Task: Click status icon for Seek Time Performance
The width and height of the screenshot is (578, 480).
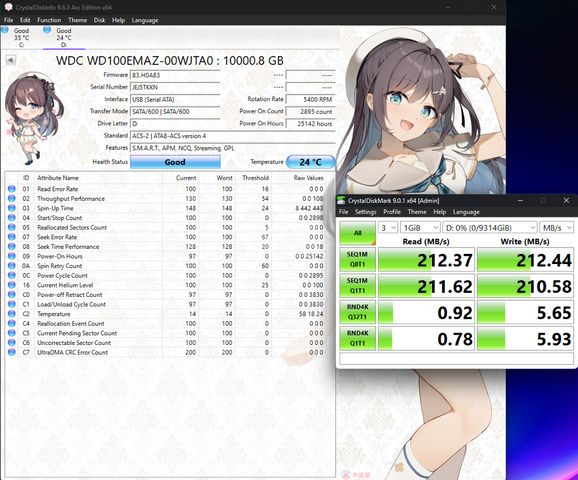Action: pos(11,246)
